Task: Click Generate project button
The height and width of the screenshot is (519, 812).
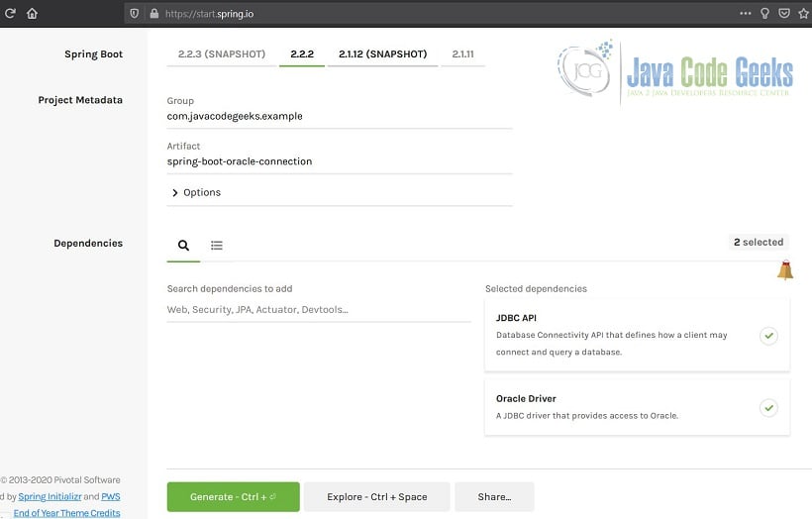Action: point(233,497)
